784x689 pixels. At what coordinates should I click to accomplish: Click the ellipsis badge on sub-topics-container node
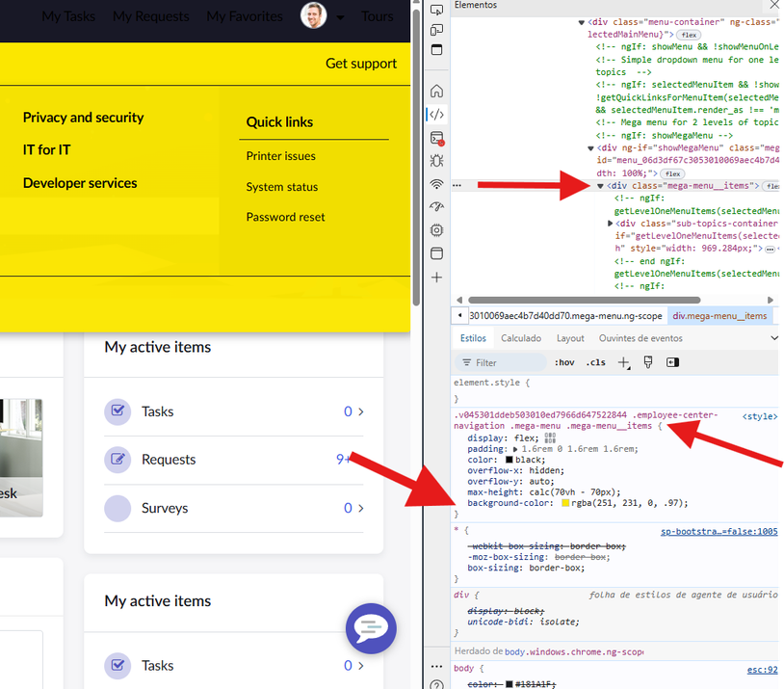770,249
